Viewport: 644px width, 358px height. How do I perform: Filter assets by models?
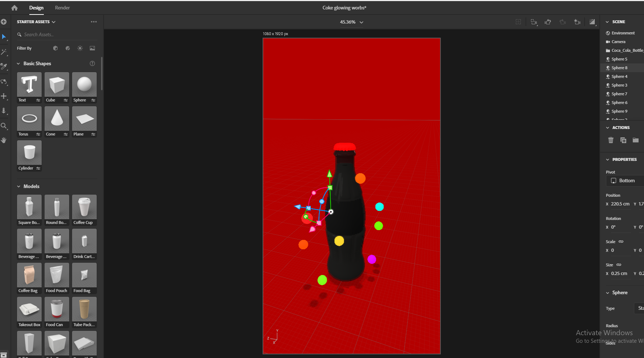(x=55, y=48)
